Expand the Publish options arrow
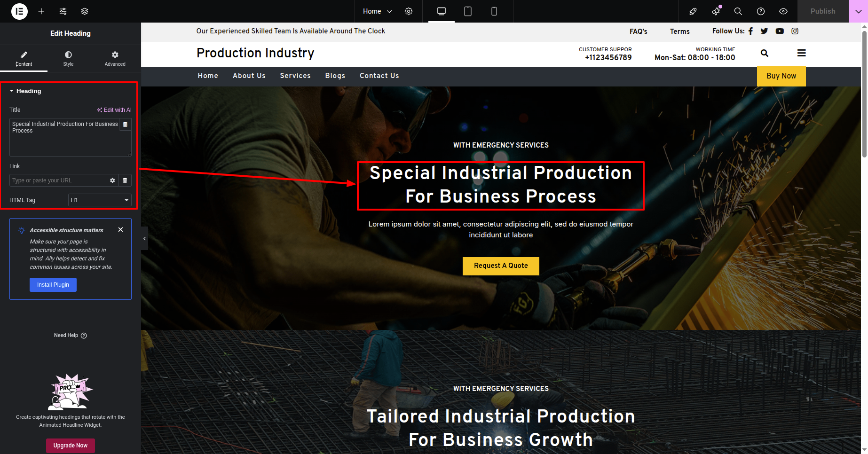The width and height of the screenshot is (868, 454). [x=858, y=11]
